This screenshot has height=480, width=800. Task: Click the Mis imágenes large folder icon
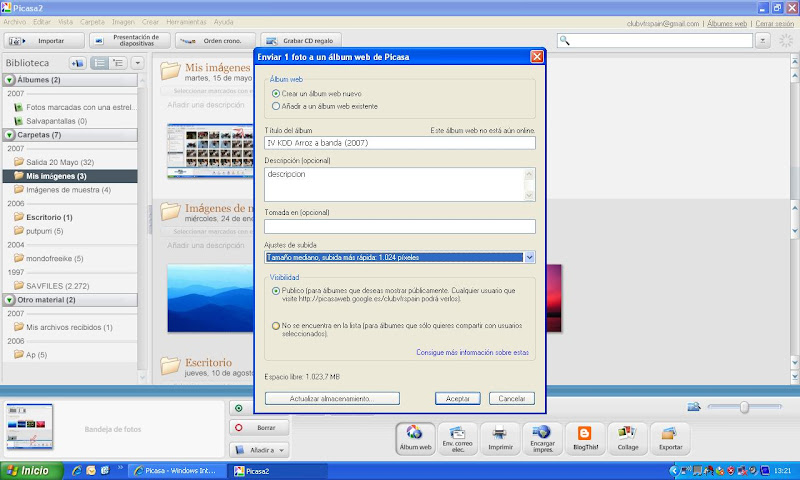coord(170,71)
